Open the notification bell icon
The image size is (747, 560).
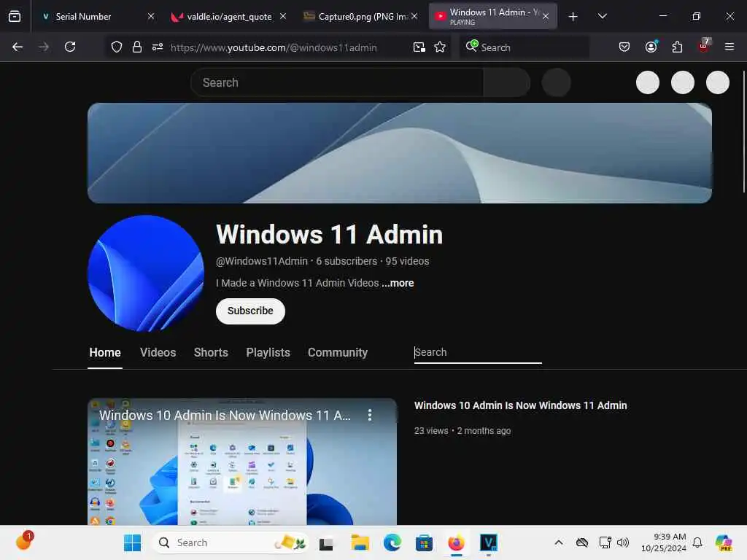pos(697,542)
